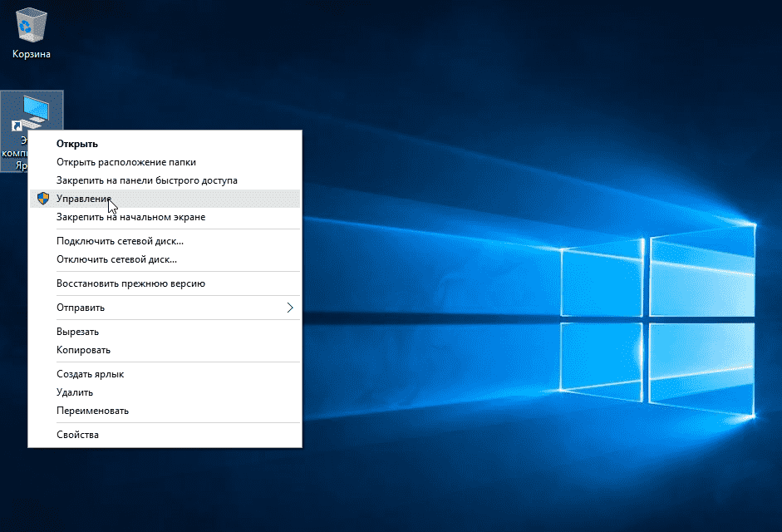Select Открыть расположение папки
782x532 pixels.
(125, 162)
